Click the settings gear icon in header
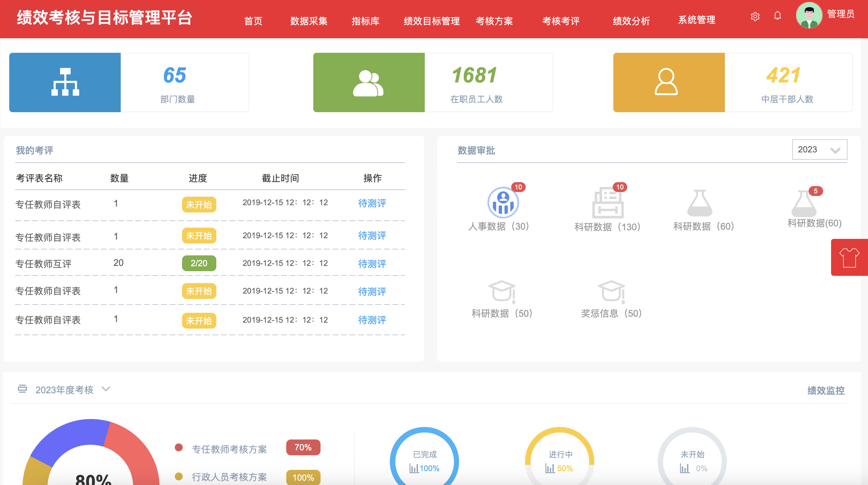868x485 pixels. (755, 16)
